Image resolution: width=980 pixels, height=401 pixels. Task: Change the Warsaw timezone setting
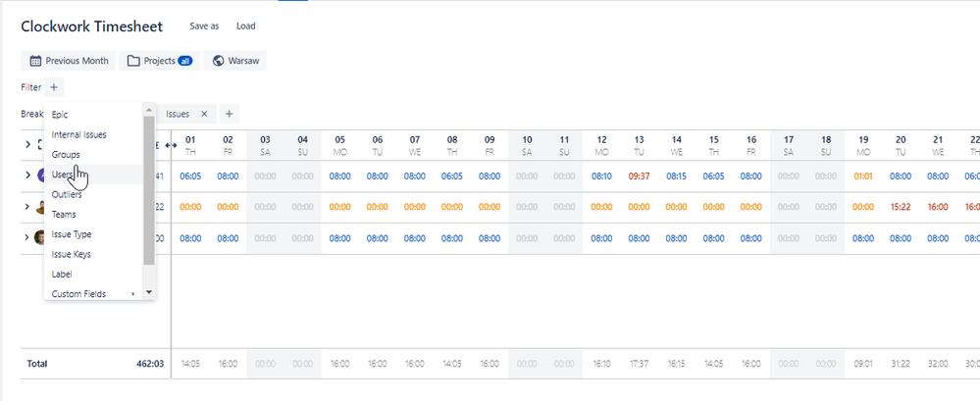(235, 61)
